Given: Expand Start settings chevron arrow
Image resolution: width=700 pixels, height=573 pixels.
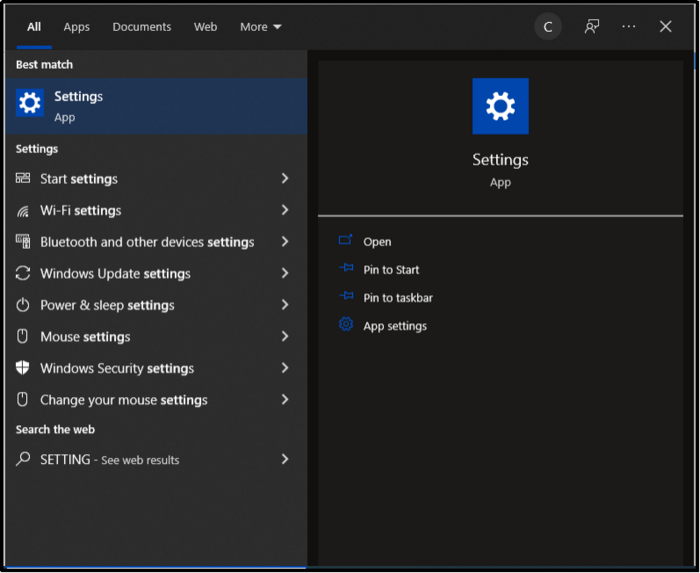Looking at the screenshot, I should point(285,178).
